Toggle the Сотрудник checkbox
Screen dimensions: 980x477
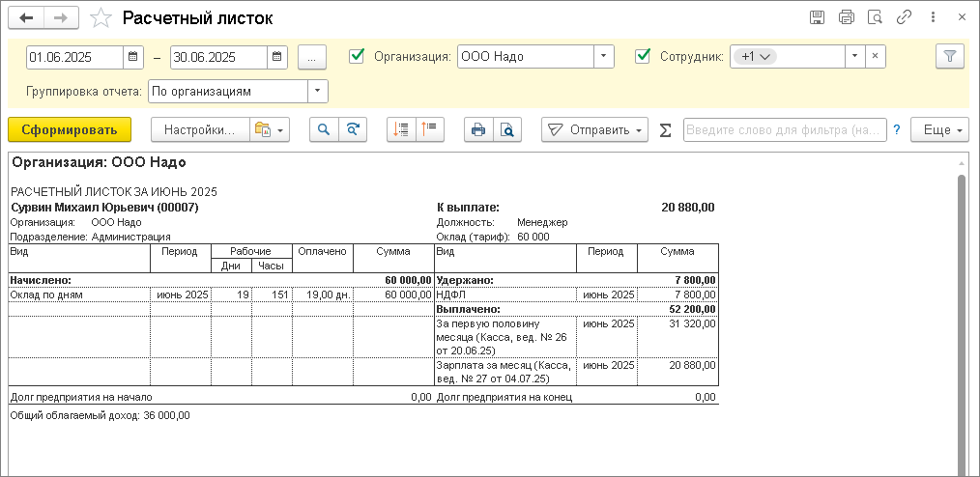[643, 56]
